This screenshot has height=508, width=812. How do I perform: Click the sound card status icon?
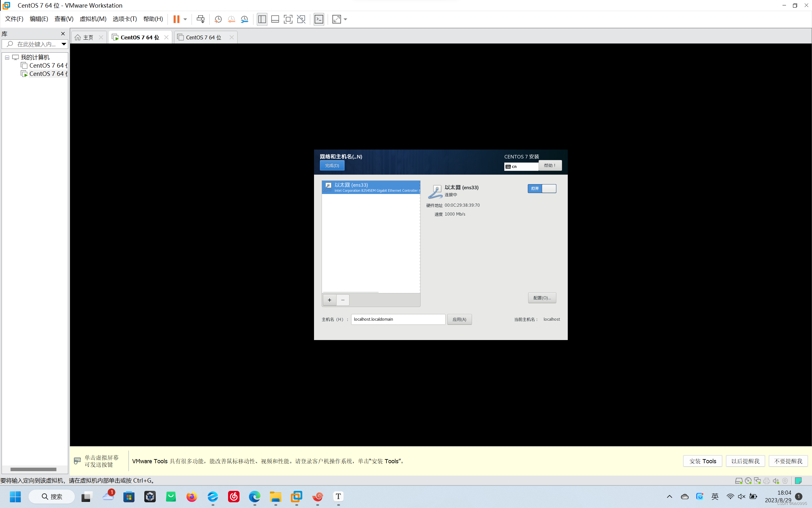(776, 481)
